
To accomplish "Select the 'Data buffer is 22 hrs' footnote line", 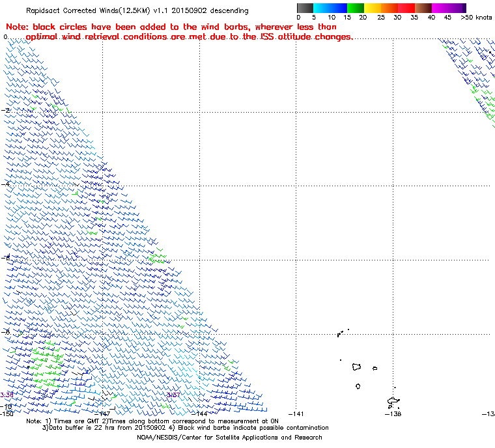I will (186, 428).
